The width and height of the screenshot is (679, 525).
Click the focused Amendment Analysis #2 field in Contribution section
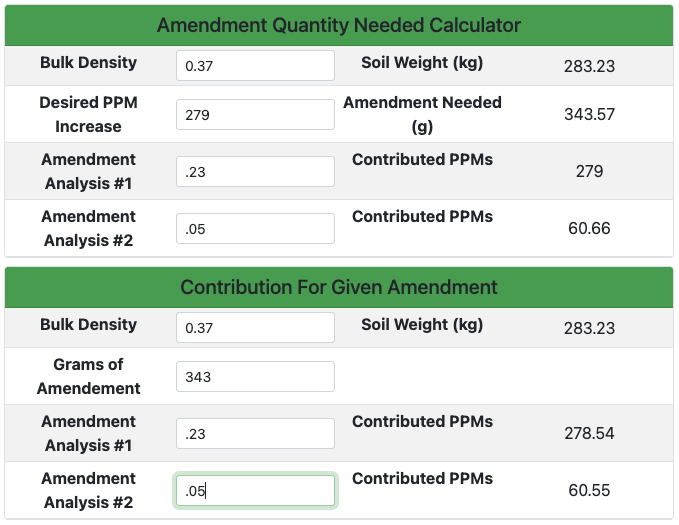click(255, 490)
